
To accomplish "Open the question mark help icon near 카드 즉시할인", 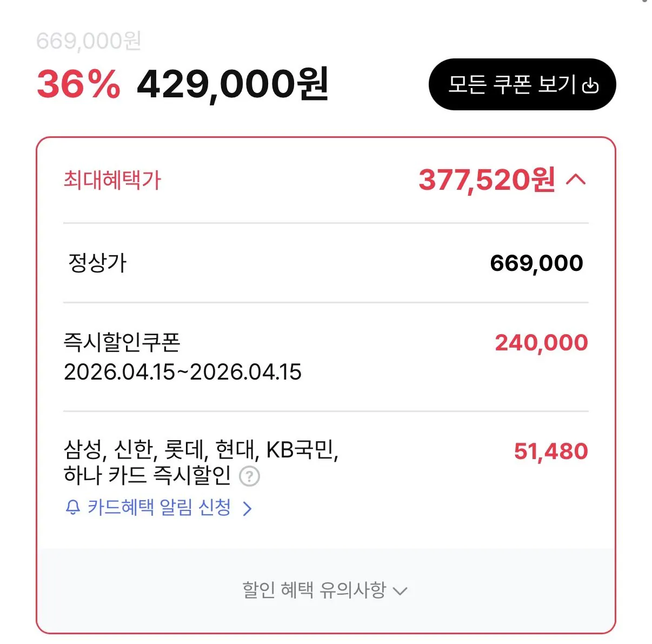I will [x=250, y=476].
